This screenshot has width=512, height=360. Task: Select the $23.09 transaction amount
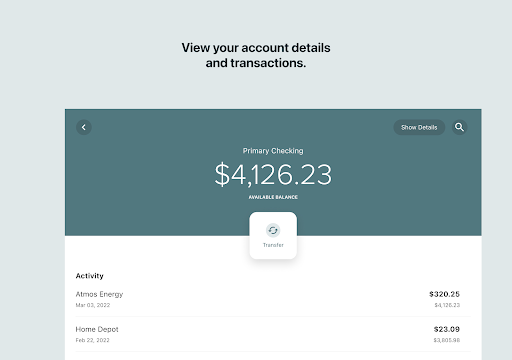447,329
